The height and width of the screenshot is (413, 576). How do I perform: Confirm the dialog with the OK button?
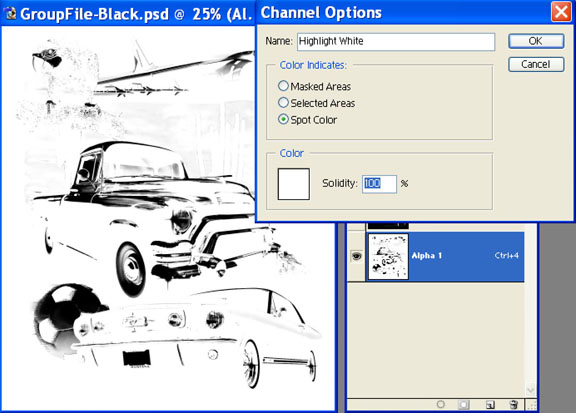click(x=536, y=41)
